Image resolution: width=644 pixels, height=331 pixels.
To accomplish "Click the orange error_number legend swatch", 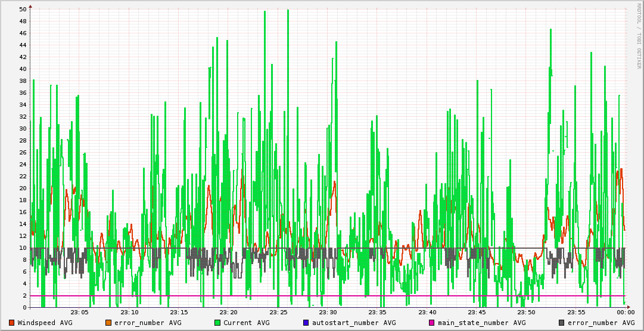I will (108, 323).
